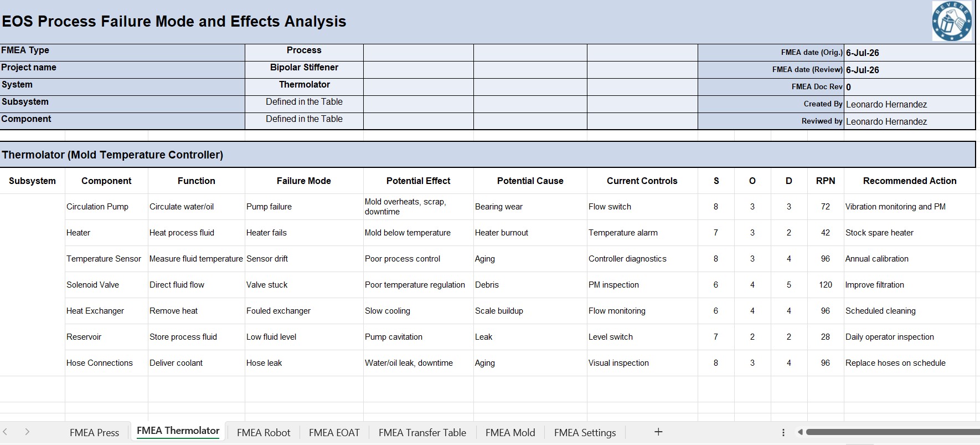Go to next sheet tabs arrow
Viewport: 980px width, 445px height.
coord(27,432)
